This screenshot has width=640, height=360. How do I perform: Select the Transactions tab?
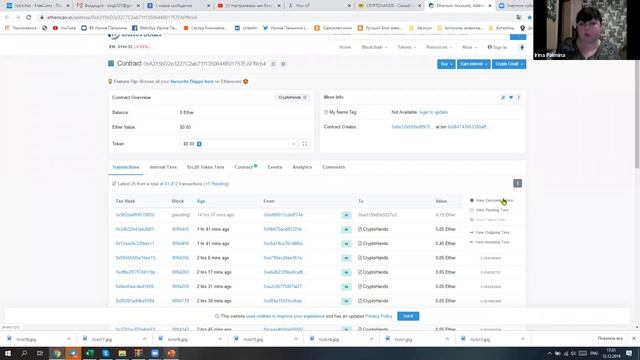[125, 167]
